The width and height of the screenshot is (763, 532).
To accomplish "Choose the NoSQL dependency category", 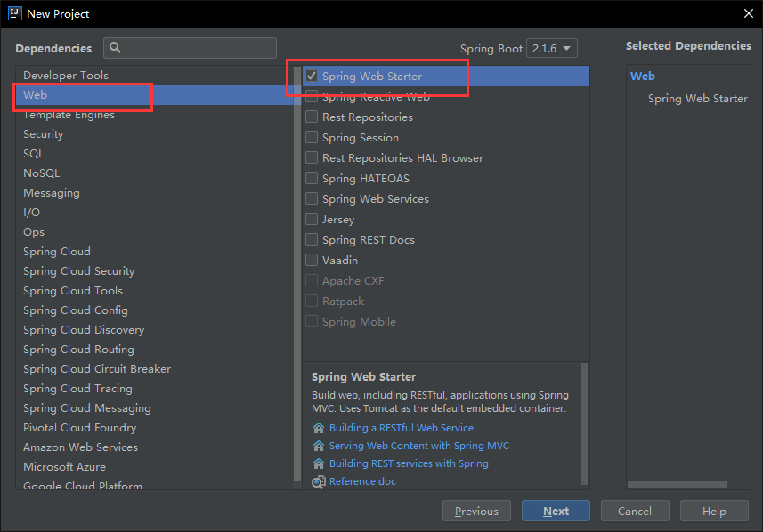I will tap(42, 173).
